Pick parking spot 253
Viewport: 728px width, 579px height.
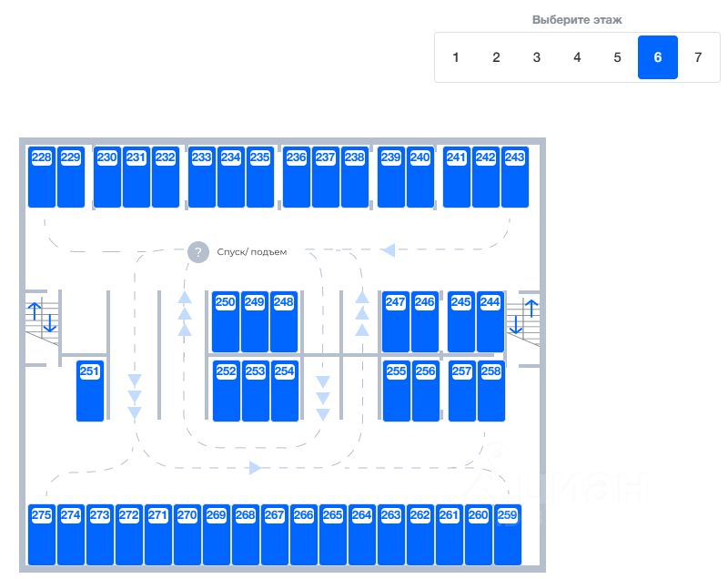[256, 391]
